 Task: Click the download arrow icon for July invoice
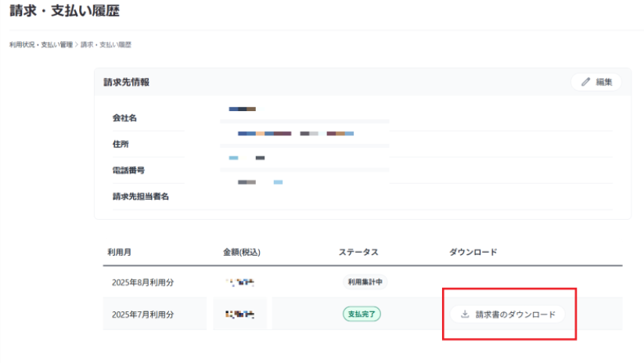click(x=465, y=314)
